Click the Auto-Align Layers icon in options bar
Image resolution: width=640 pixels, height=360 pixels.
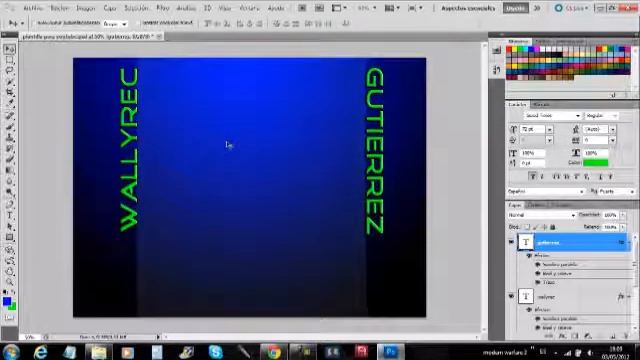coord(346,24)
